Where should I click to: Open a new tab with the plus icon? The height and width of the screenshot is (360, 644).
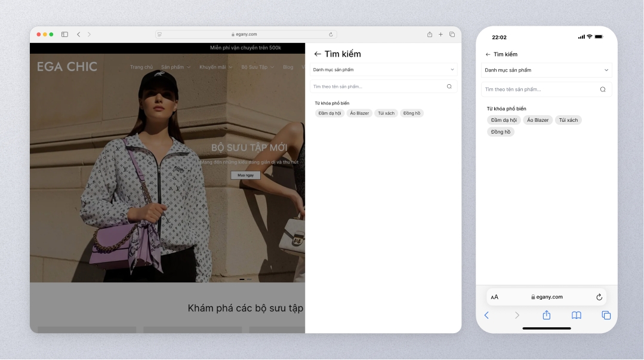point(441,35)
